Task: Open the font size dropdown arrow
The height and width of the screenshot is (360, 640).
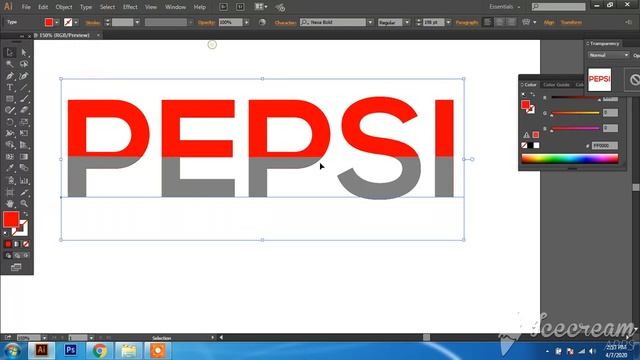Action: 448,22
